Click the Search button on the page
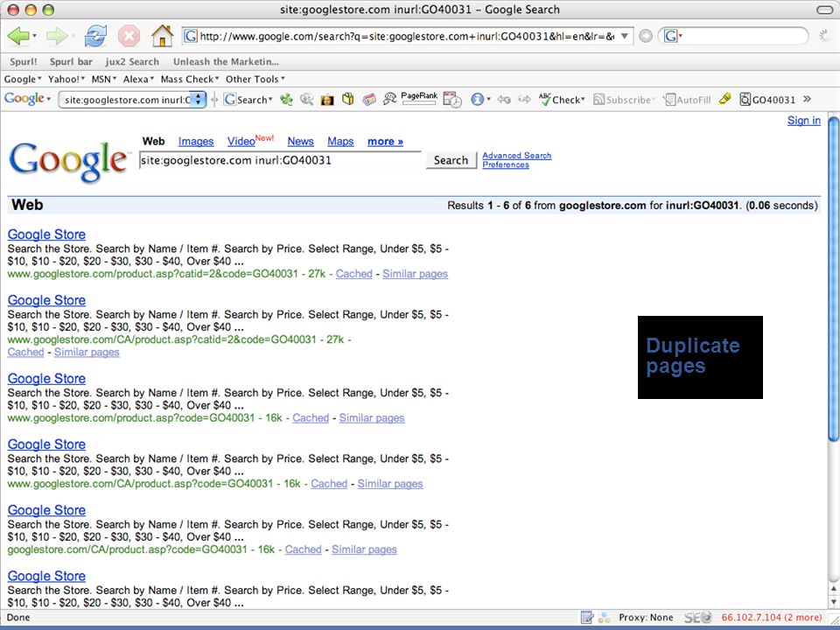This screenshot has width=840, height=630. (451, 160)
